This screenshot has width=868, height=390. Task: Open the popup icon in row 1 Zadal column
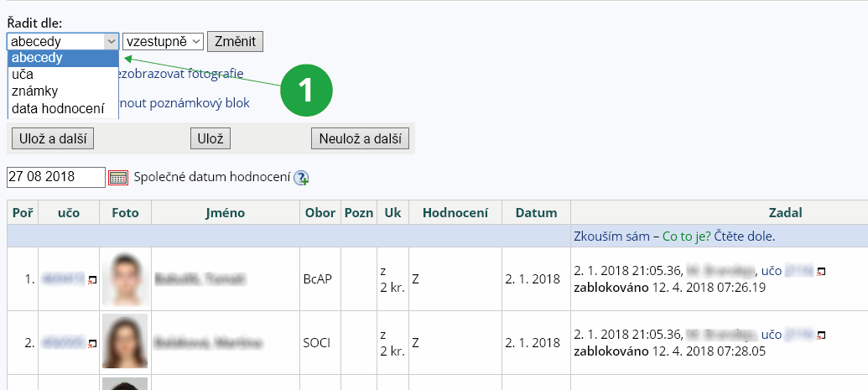coord(821,272)
